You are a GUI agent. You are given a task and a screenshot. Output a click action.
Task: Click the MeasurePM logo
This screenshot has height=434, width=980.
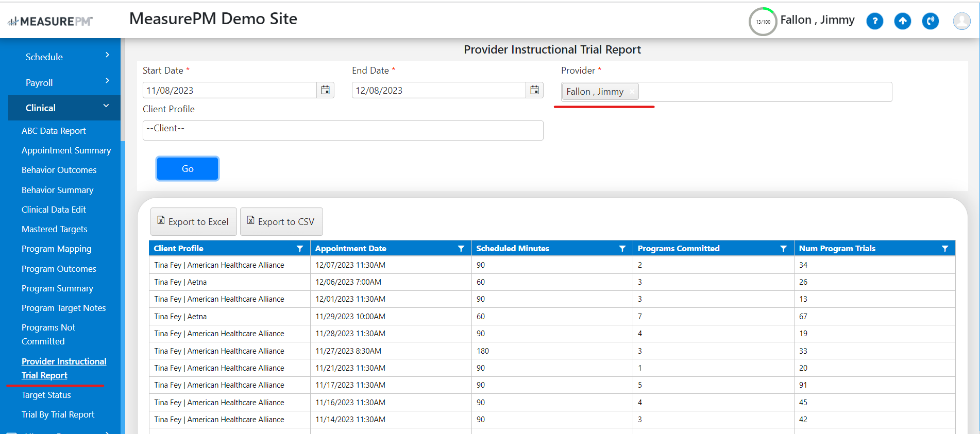point(50,21)
